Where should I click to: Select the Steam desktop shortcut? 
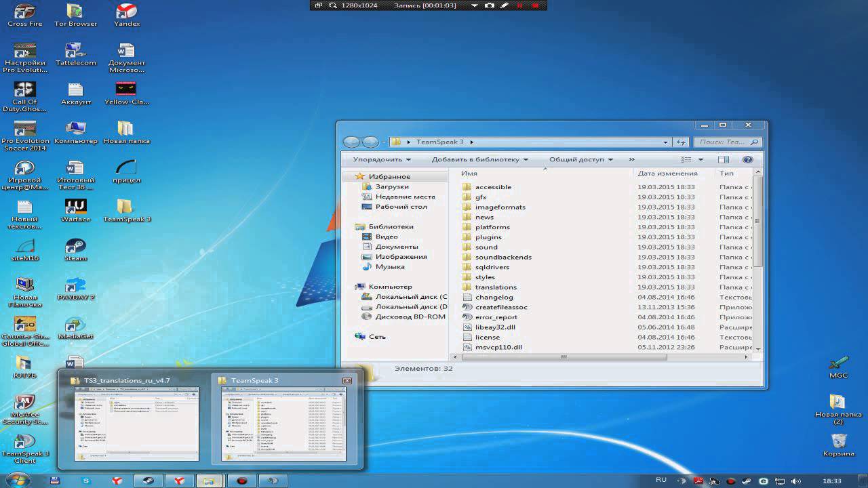pos(75,249)
